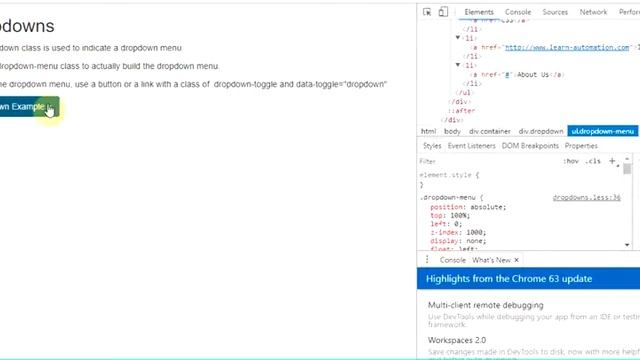The width and height of the screenshot is (640, 360).
Task: Switch to the drawer Console tab
Action: [x=453, y=260]
